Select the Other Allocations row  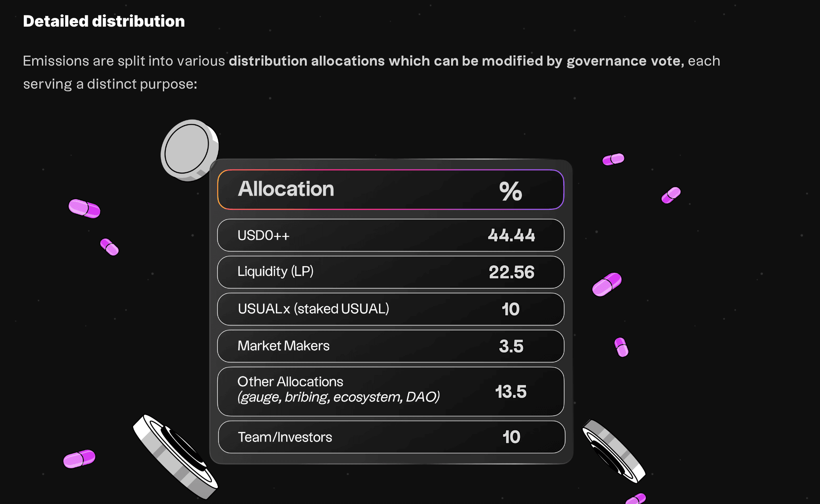391,392
